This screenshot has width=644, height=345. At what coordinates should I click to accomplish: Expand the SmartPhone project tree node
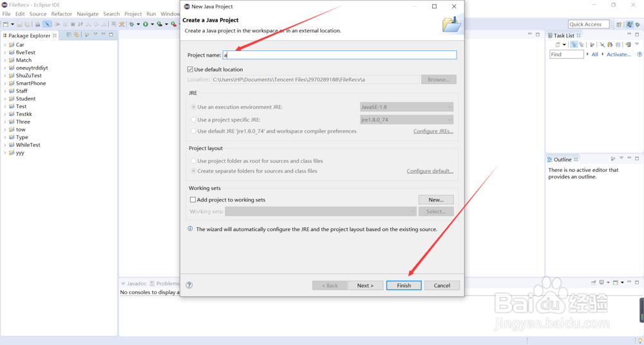tap(5, 84)
